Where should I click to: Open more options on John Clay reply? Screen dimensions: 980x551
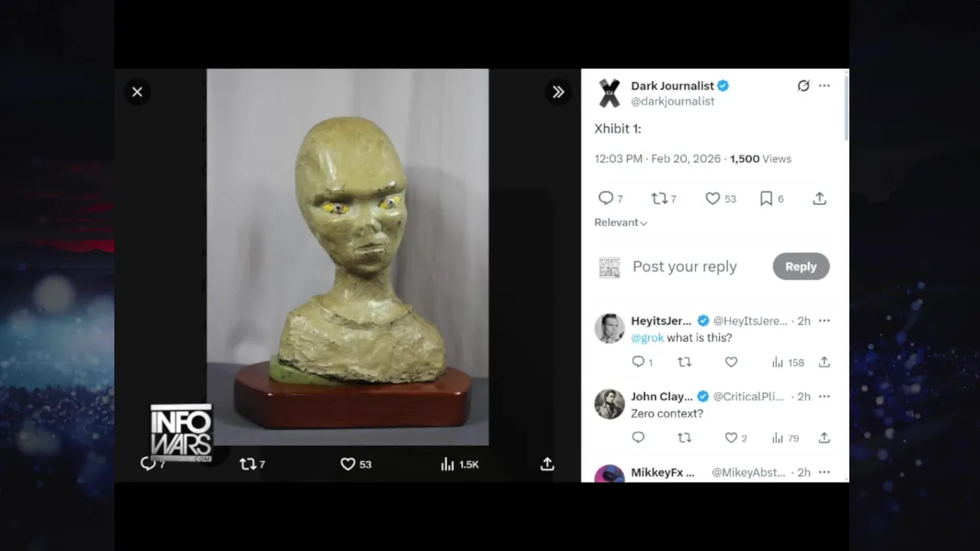tap(824, 396)
